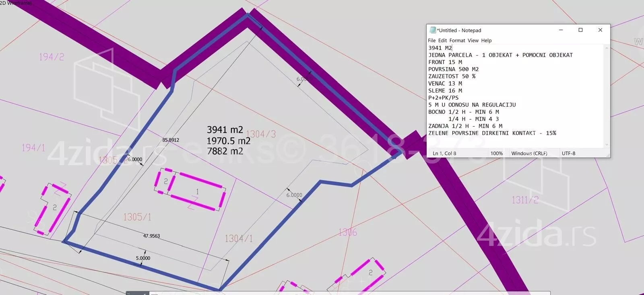The image size is (644, 295).
Task: Click the 'FRONT 15 M' line in Notepad
Action: click(445, 62)
